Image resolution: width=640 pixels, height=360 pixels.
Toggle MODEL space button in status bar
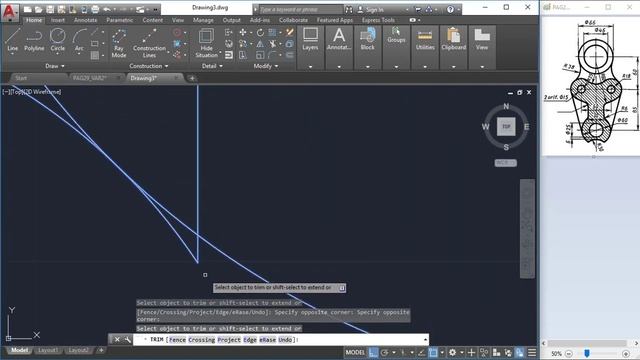[x=355, y=352]
